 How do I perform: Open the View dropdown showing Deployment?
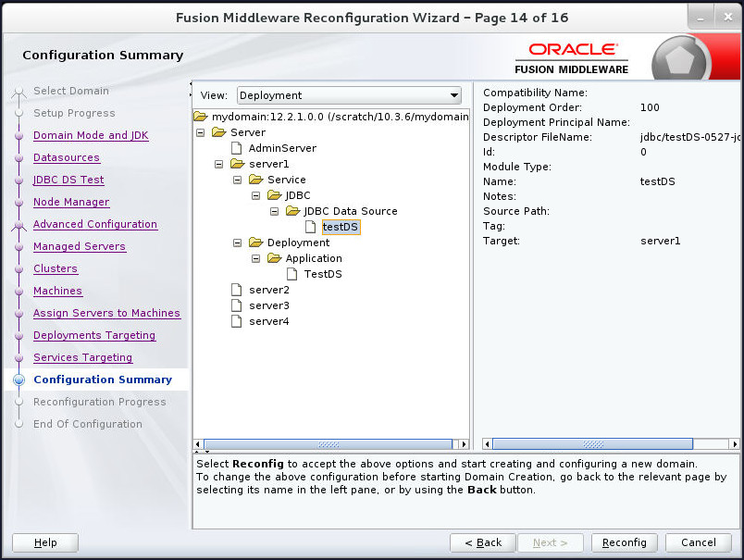pyautogui.click(x=349, y=95)
